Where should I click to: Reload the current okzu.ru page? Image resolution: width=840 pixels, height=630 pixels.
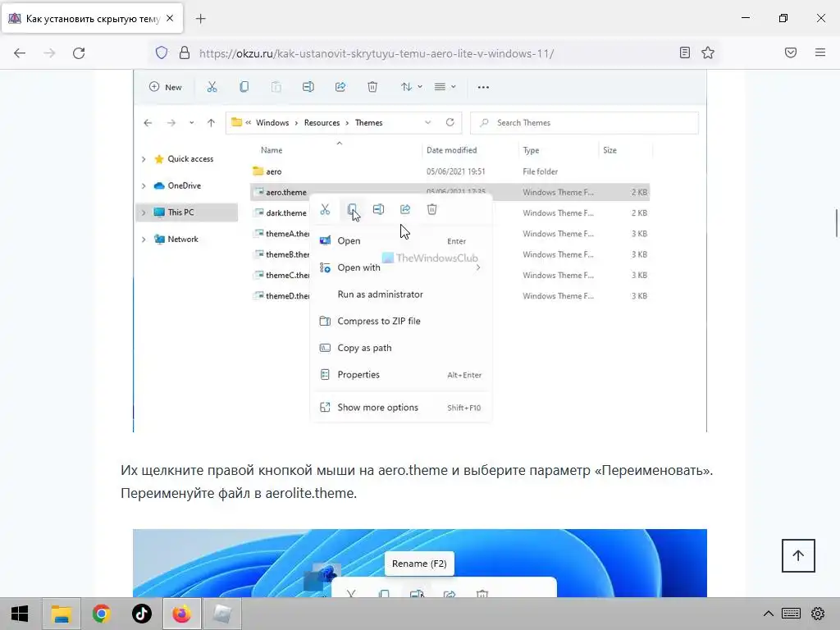pyautogui.click(x=79, y=53)
